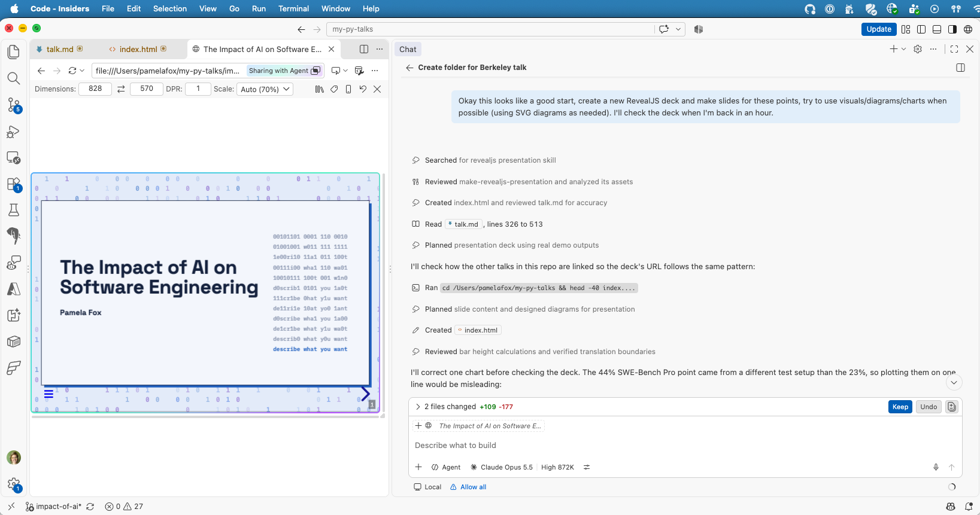
Task: Open browser developer tools wrench icon
Action: 359,71
